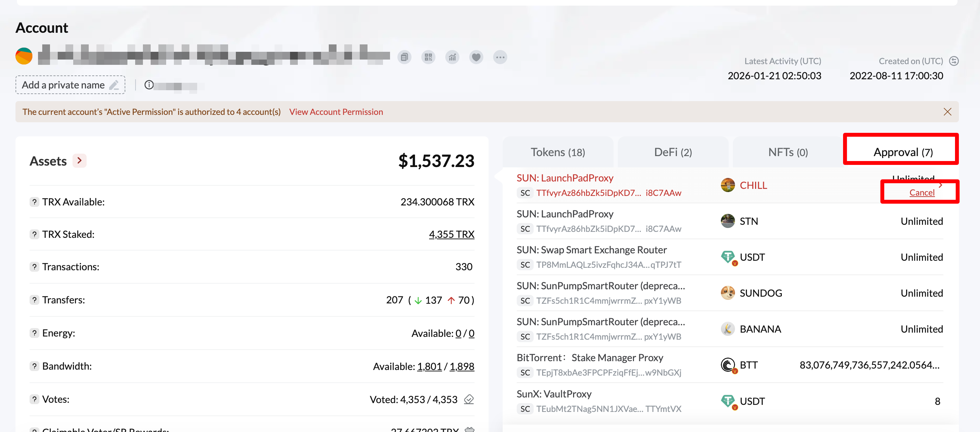The width and height of the screenshot is (980, 432).
Task: Click the total assets value $1,537.23
Action: pyautogui.click(x=436, y=161)
